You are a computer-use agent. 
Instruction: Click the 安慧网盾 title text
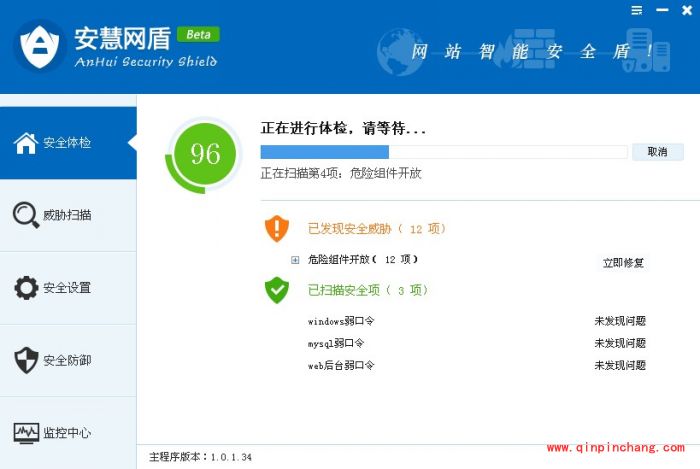pos(123,38)
